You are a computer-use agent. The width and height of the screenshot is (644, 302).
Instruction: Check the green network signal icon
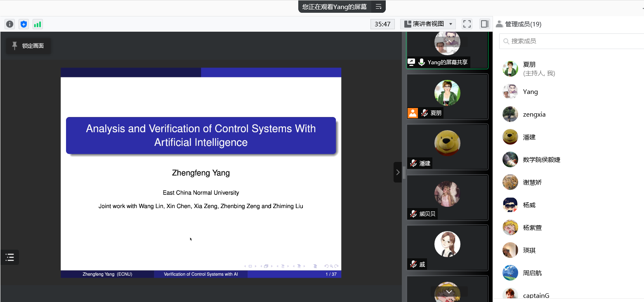pos(38,24)
